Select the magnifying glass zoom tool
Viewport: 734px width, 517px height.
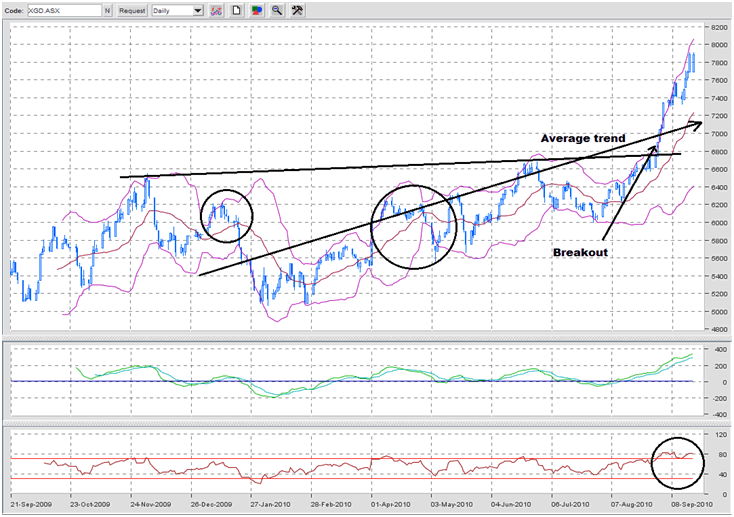[277, 10]
